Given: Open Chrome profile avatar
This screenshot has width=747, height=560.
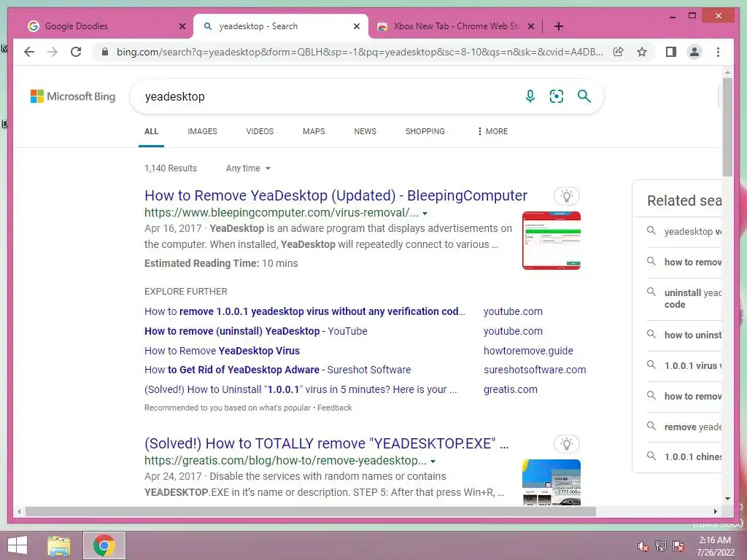Looking at the screenshot, I should pyautogui.click(x=694, y=52).
